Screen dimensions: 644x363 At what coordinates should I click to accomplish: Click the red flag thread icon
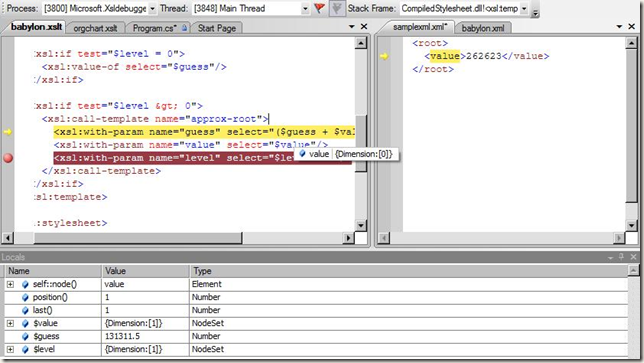pos(319,8)
